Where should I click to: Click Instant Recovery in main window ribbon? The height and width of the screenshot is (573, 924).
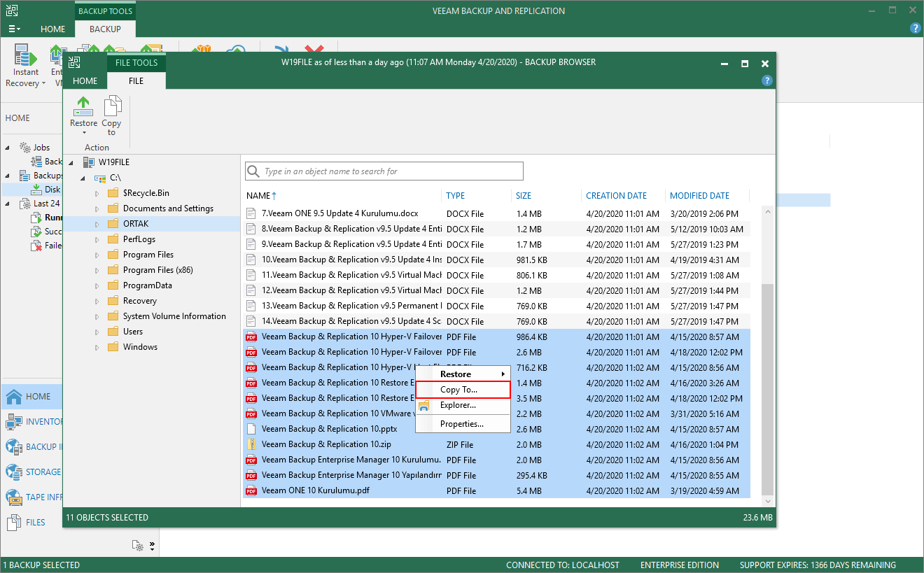(26, 67)
